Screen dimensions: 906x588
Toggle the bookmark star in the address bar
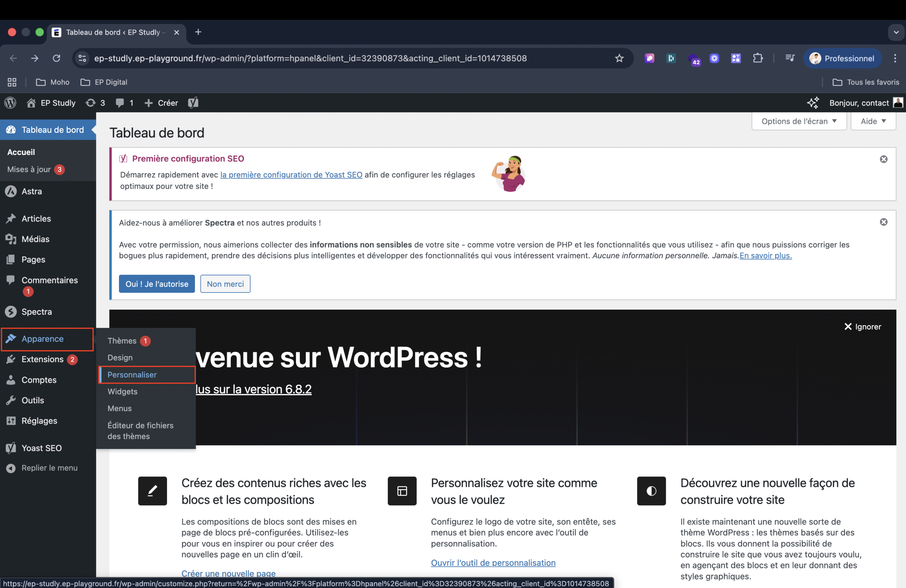[x=619, y=58]
